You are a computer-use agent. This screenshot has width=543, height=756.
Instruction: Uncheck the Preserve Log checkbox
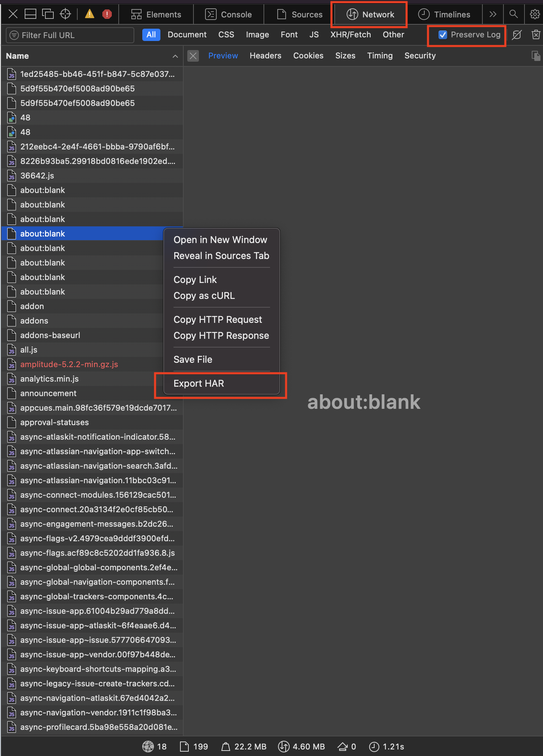[x=443, y=35]
